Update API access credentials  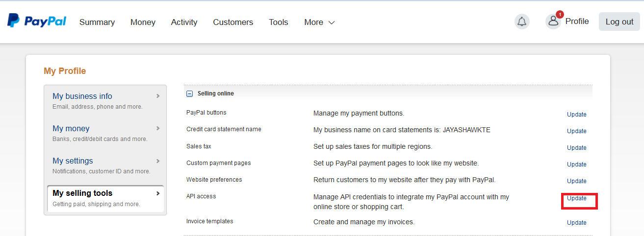coord(576,198)
